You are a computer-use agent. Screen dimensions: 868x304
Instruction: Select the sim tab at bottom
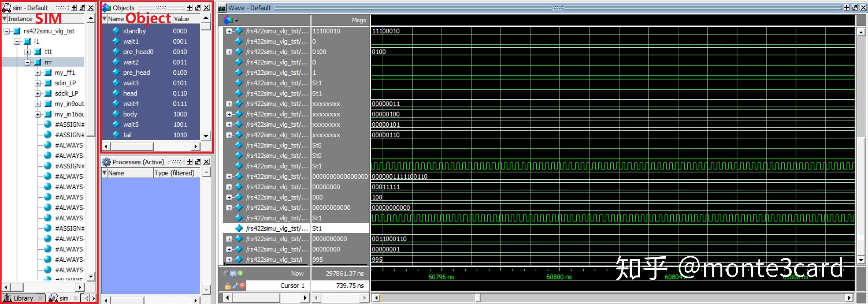pyautogui.click(x=63, y=298)
